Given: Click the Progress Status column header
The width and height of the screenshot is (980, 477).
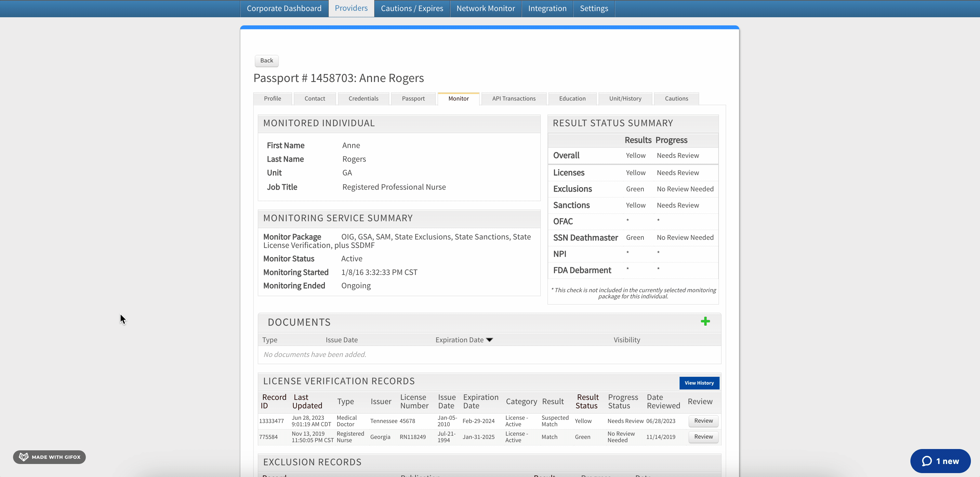Looking at the screenshot, I should click(623, 401).
